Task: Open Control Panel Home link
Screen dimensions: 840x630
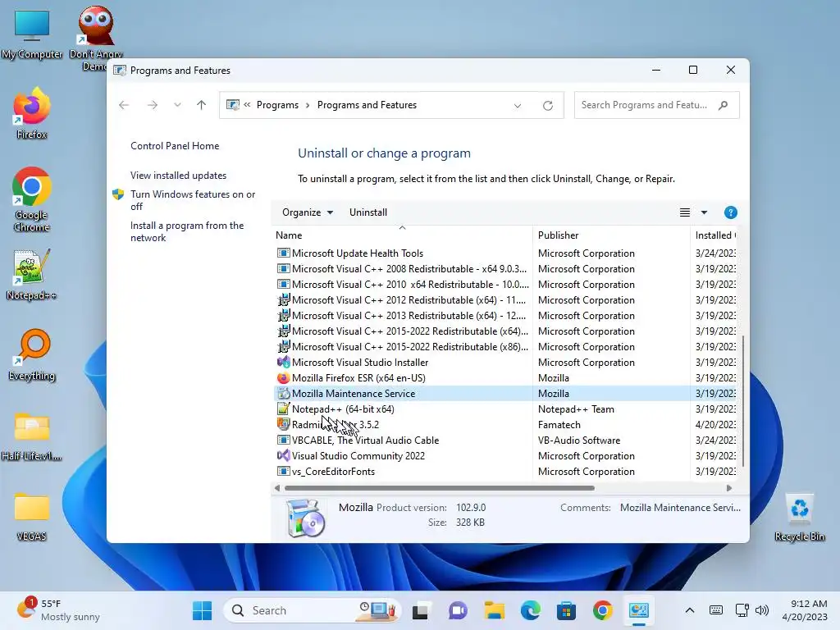Action: [175, 146]
